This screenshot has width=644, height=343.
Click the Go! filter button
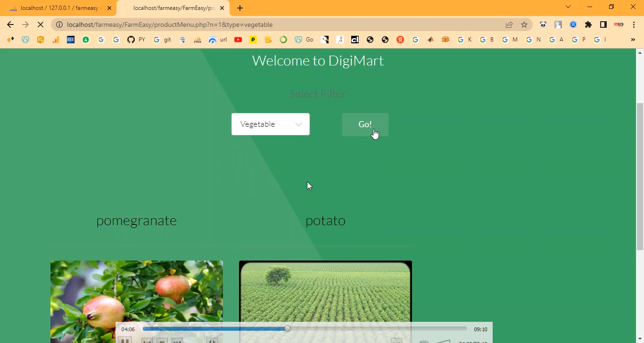click(x=365, y=124)
